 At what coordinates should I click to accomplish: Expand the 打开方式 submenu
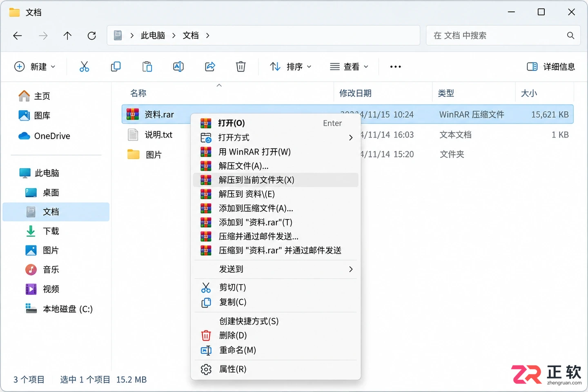(276, 138)
